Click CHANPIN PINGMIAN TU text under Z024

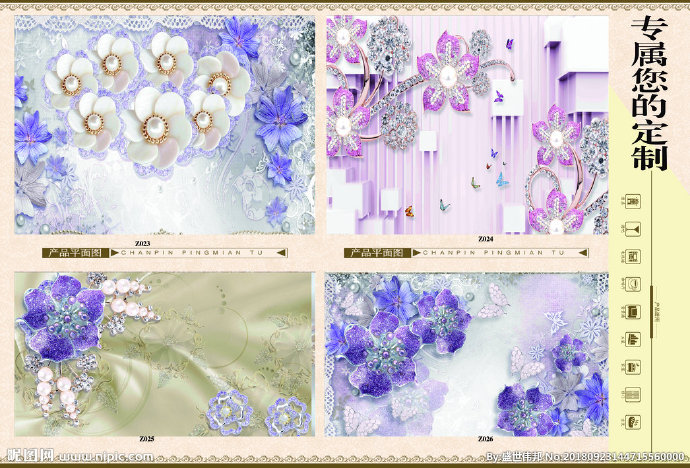click(x=494, y=253)
